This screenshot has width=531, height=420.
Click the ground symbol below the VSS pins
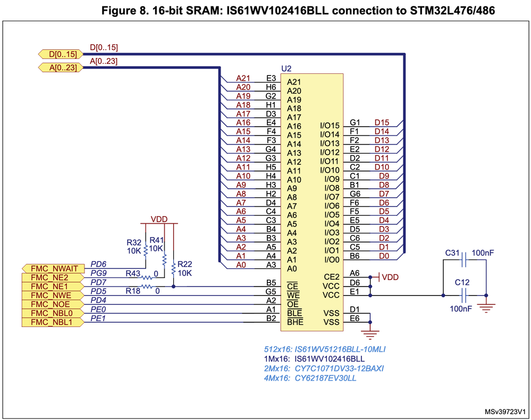point(370,334)
